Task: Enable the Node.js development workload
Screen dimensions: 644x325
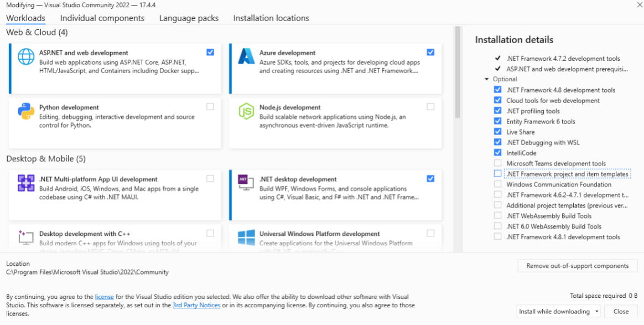Action: [x=430, y=107]
